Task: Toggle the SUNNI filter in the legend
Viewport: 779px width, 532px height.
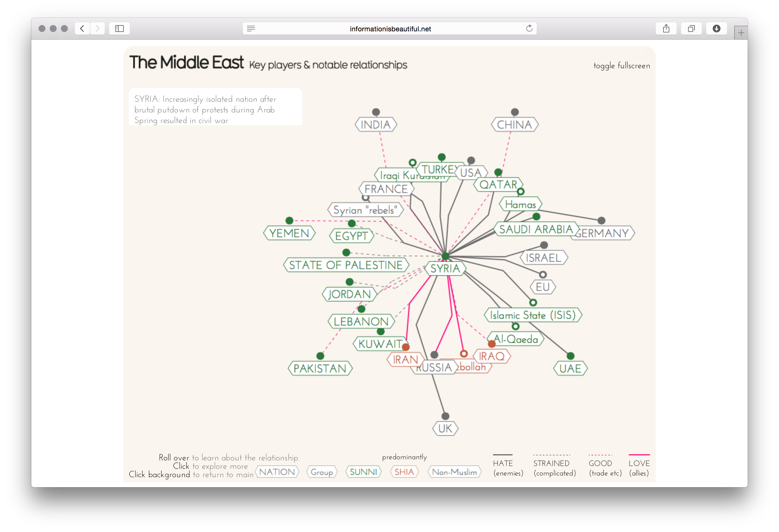Action: (x=363, y=472)
